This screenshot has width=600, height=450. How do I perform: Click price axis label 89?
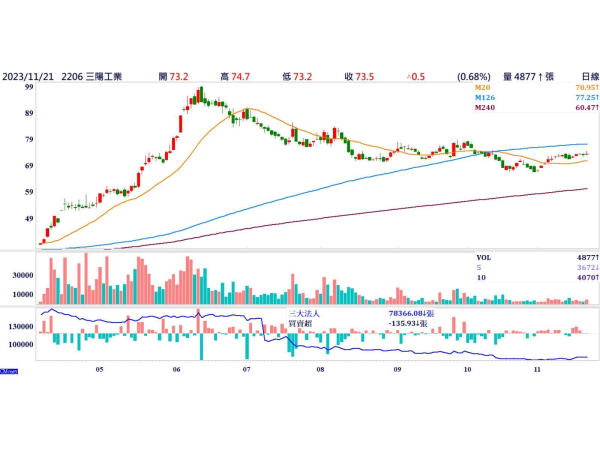point(29,113)
